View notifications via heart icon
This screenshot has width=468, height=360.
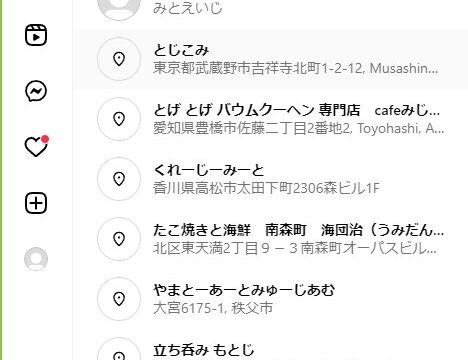(x=37, y=146)
